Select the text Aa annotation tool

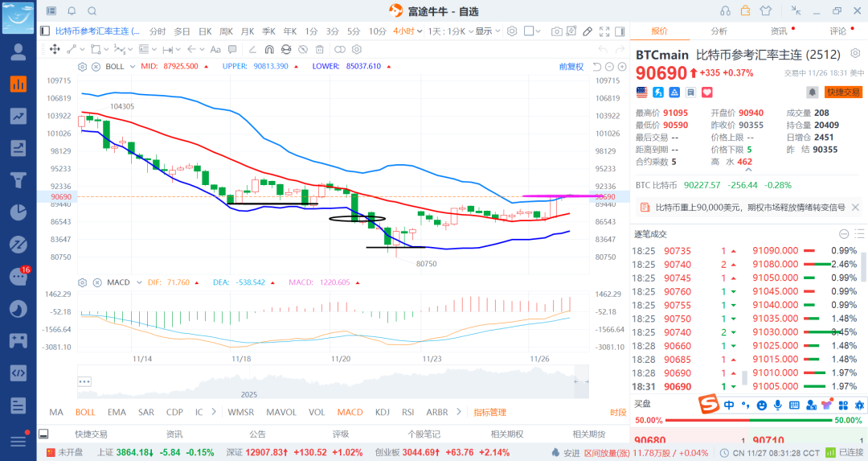point(215,49)
